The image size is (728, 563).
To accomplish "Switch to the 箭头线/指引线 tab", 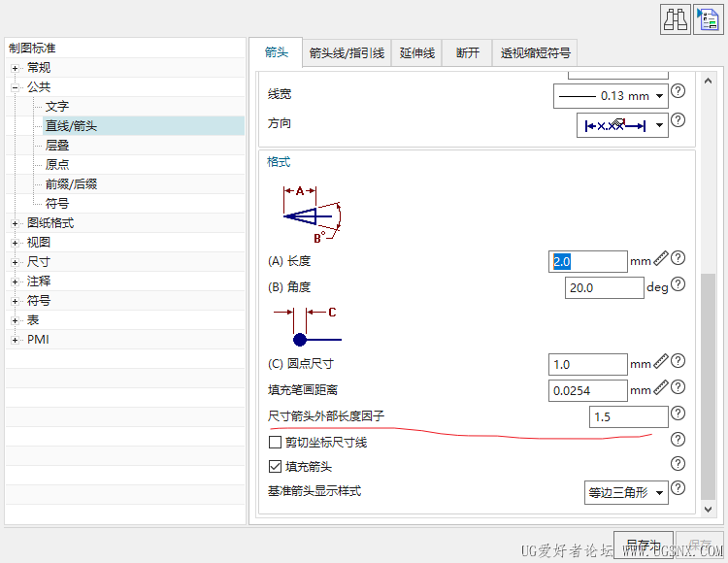I will 347,53.
